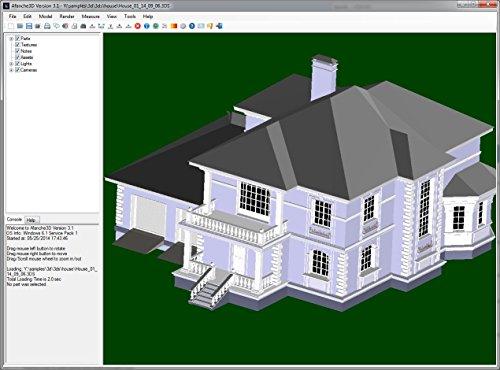Click the printer icon in the toolbar
The image size is (500, 370).
[x=47, y=26]
